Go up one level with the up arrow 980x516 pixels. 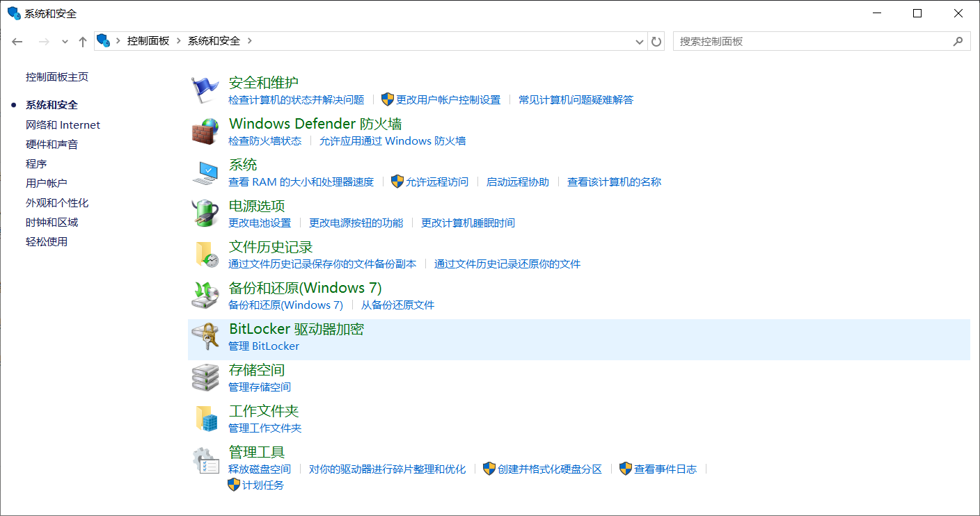[x=83, y=42]
